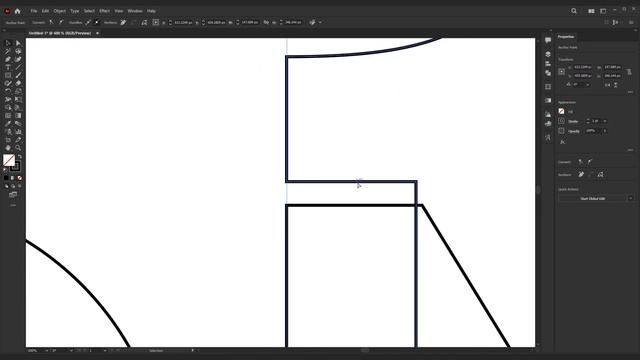640x360 pixels.
Task: Open the Object menu
Action: point(60,11)
